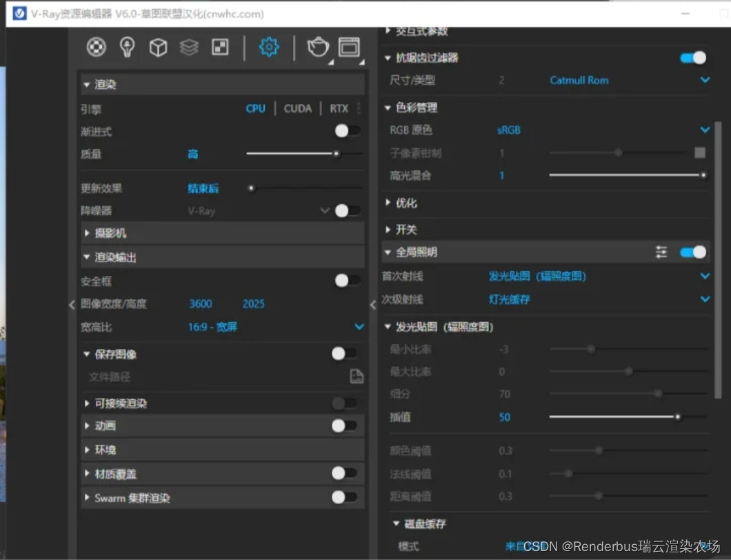Click the teapot render icon
This screenshot has height=560, width=731.
point(318,47)
